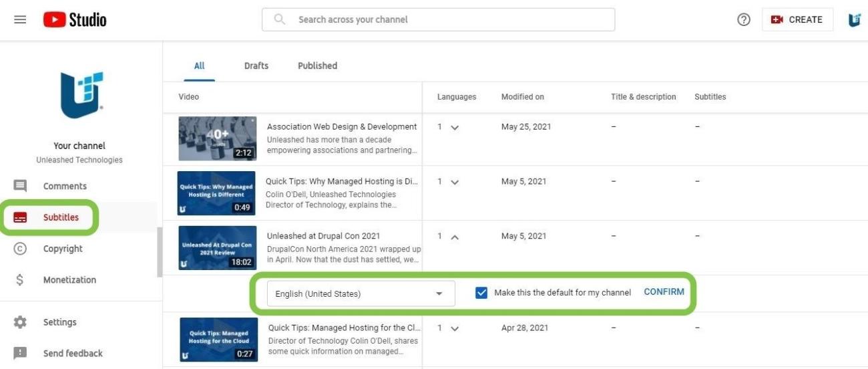Click the YouTube Studio logo
This screenshot has height=369, width=868.
[75, 19]
